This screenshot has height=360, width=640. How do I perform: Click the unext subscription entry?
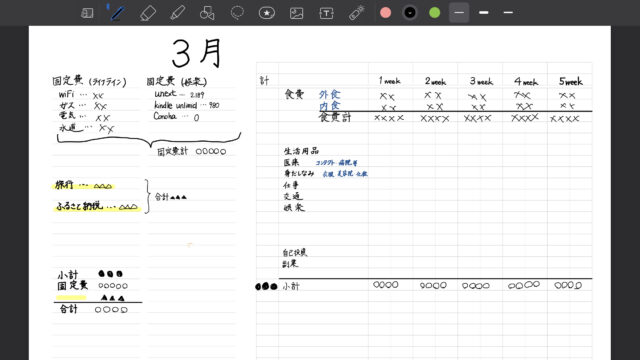click(179, 94)
